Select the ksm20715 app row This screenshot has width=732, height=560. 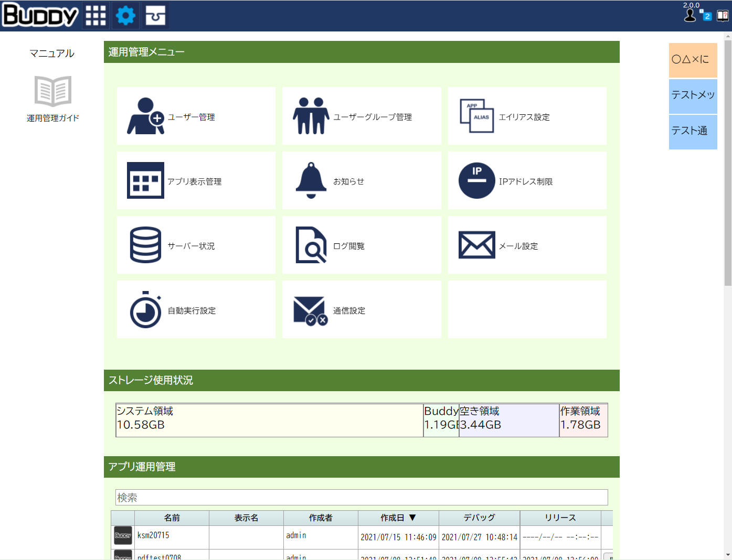tap(153, 535)
